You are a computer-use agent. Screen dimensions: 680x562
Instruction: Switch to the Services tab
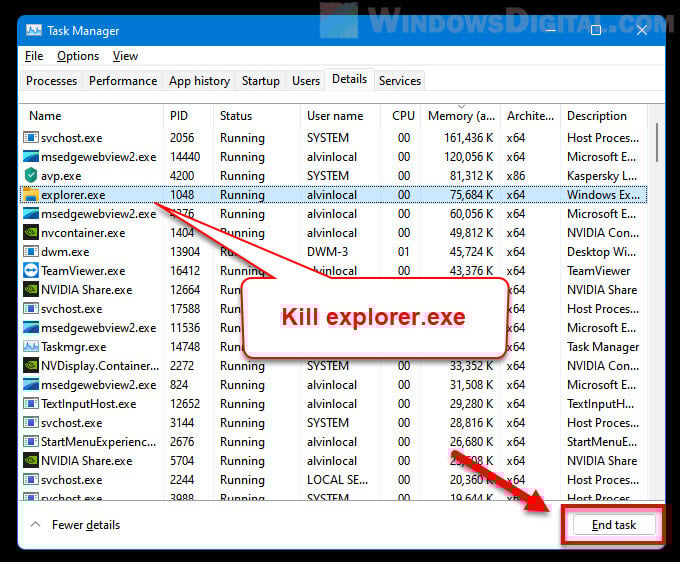point(400,81)
